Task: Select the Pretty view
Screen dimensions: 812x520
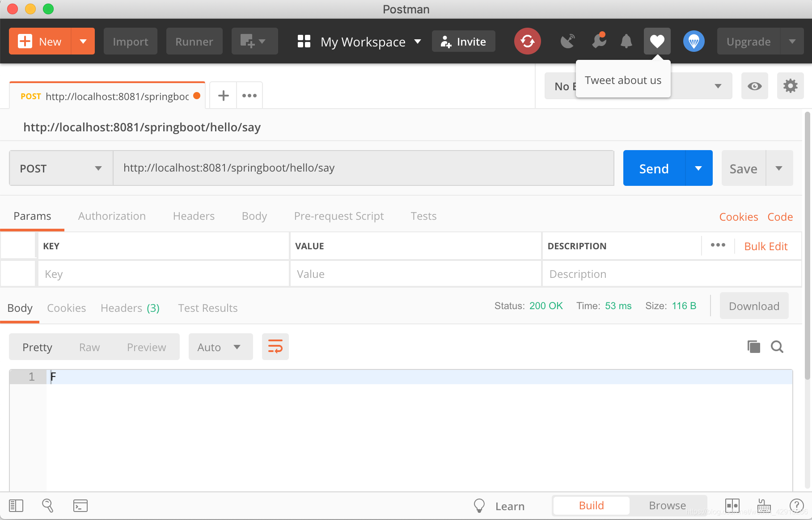Action: (37, 347)
